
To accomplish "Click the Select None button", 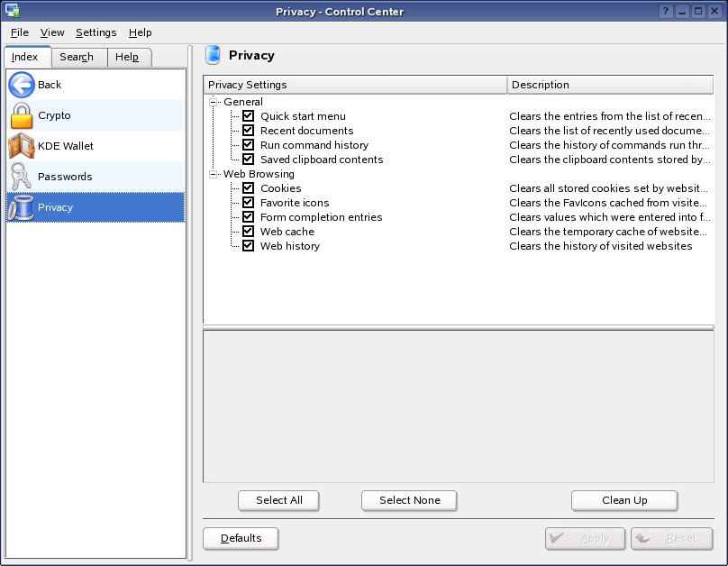I will (409, 500).
